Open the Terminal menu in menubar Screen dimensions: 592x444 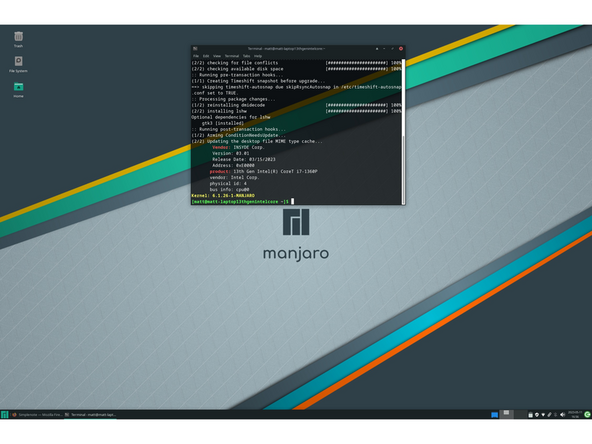point(232,56)
